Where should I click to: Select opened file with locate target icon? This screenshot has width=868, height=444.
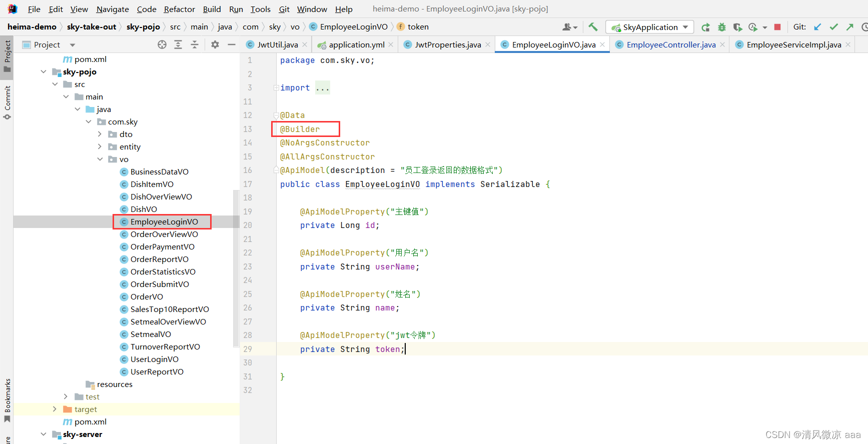pyautogui.click(x=162, y=44)
